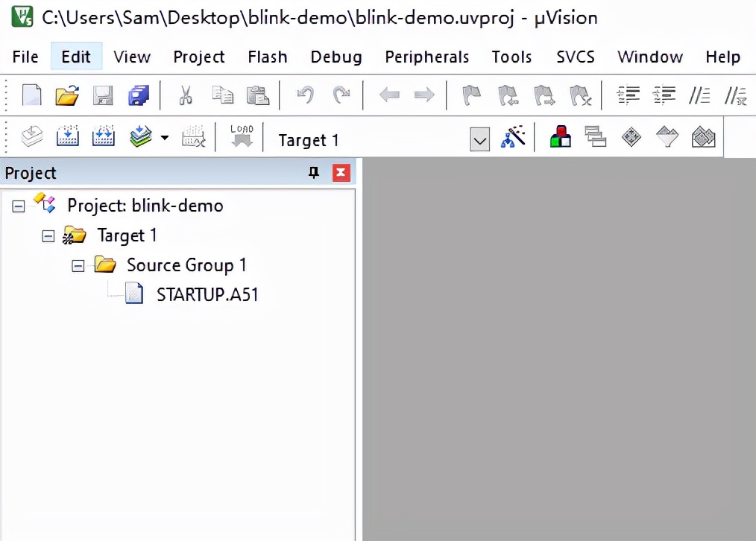Open the Manage Multi-Project Workspace icon
756x541 pixels.
(x=596, y=136)
